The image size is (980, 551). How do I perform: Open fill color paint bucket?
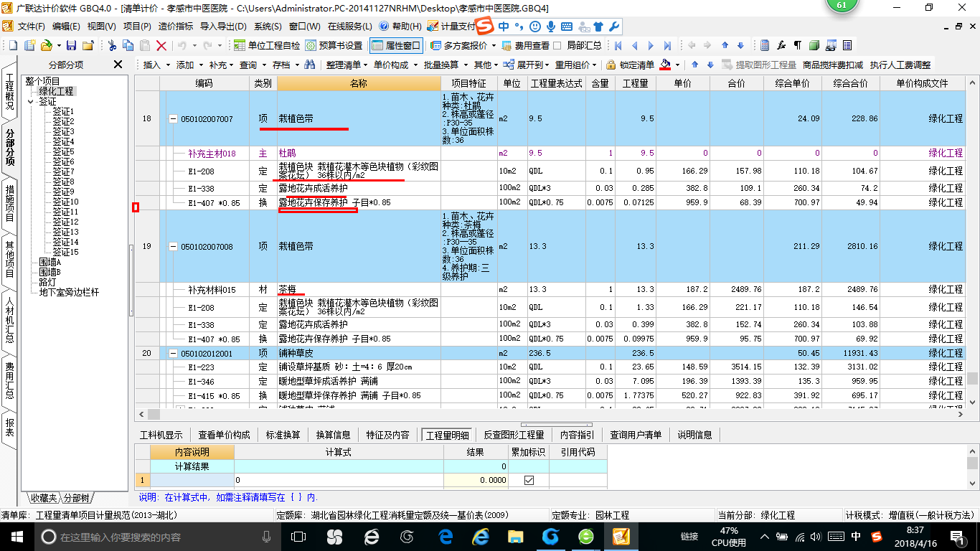(x=665, y=65)
